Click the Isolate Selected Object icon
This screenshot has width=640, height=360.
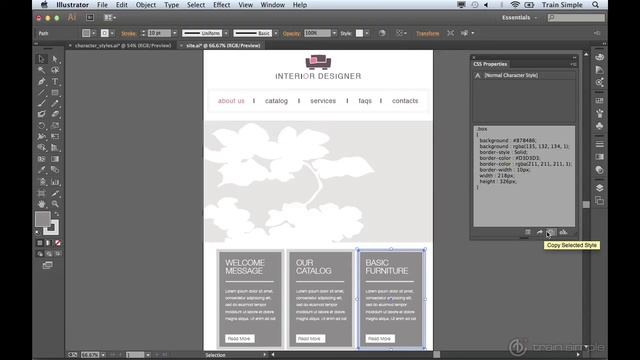(x=450, y=33)
